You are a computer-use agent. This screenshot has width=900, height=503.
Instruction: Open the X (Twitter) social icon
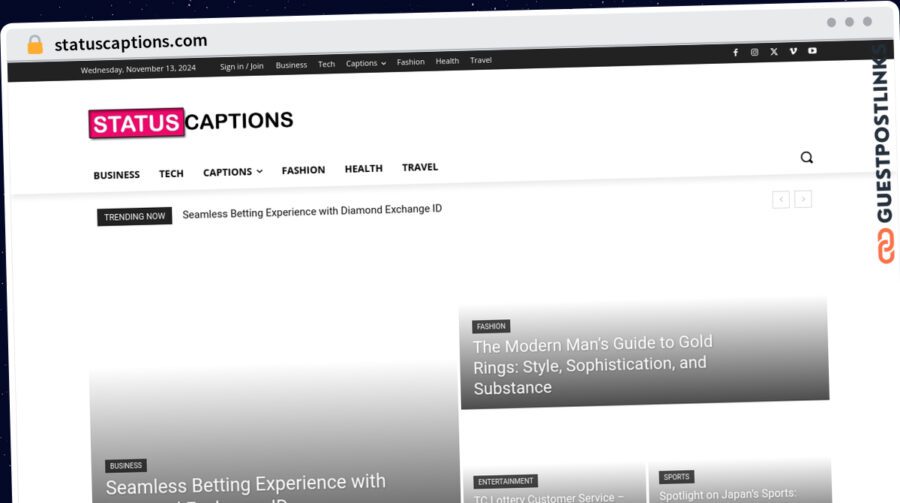[x=774, y=52]
